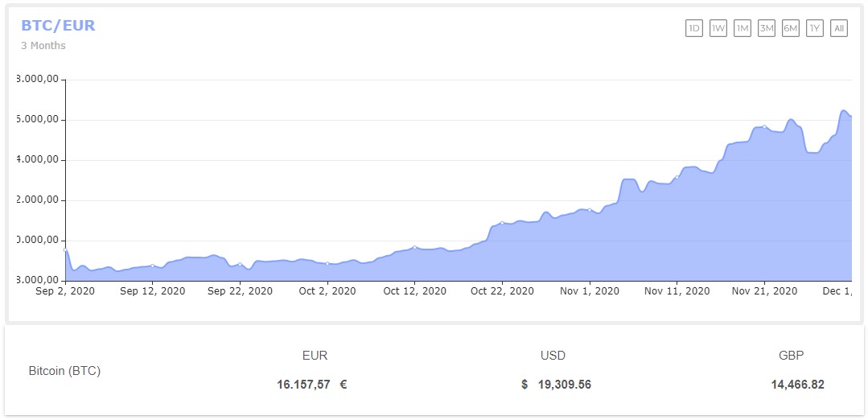Select the 1D time range button

click(x=693, y=28)
